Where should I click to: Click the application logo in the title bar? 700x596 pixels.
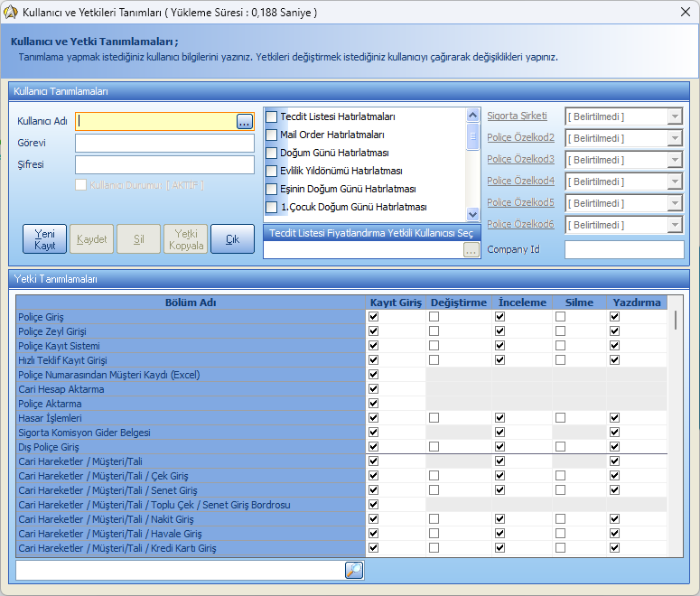click(x=10, y=12)
